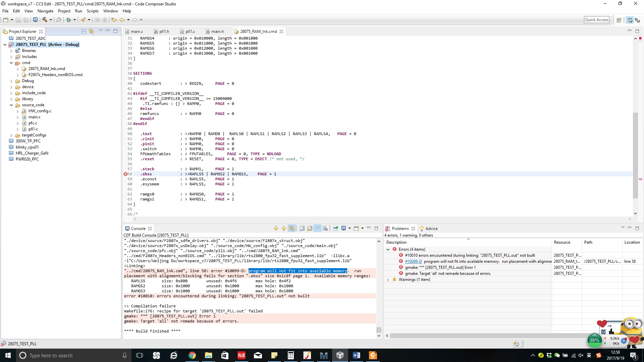Click error marker on line 58
644x362 pixels.
[125, 174]
